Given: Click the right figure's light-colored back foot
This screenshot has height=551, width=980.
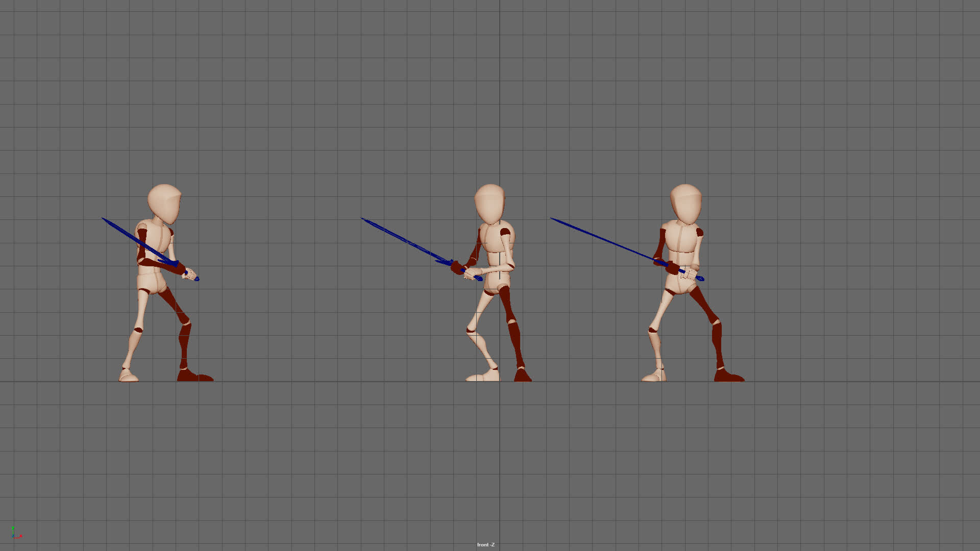Looking at the screenshot, I should point(653,377).
